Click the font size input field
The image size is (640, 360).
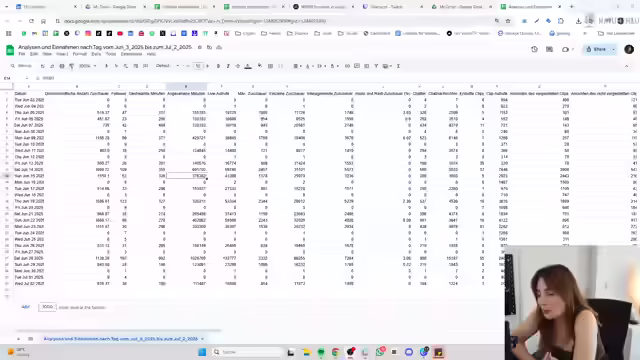point(198,66)
